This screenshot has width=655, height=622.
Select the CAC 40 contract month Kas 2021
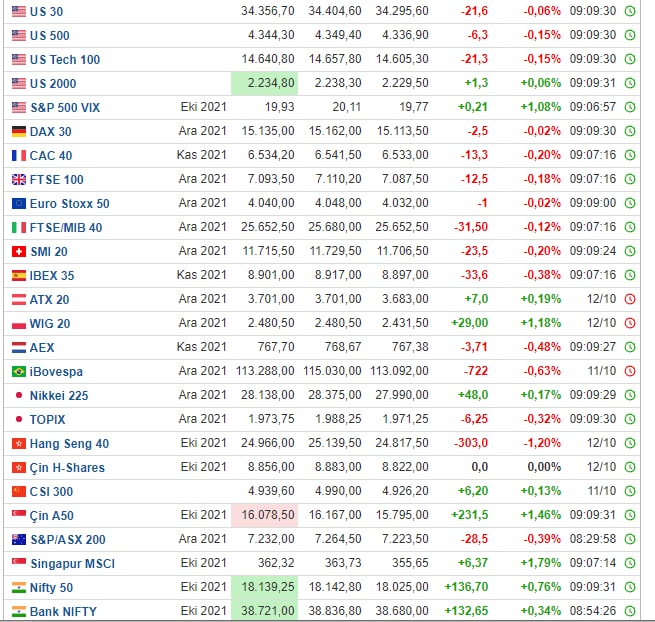(201, 155)
